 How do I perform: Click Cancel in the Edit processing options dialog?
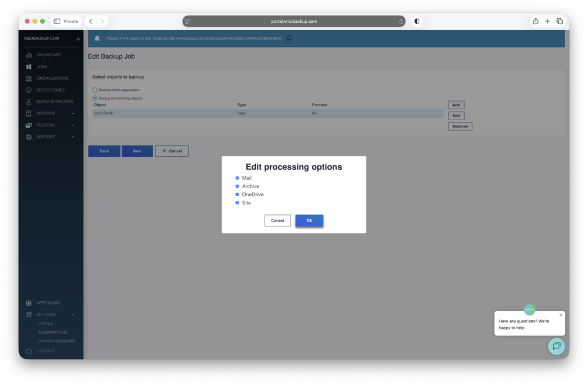coord(277,221)
